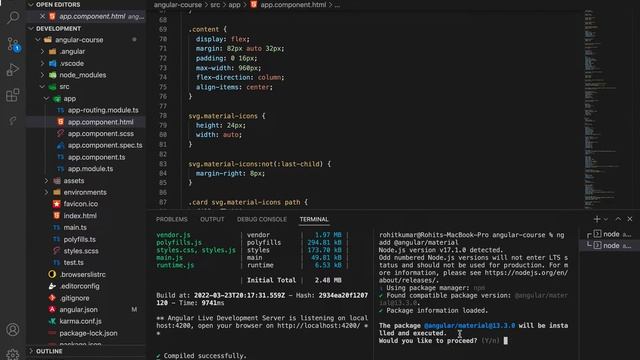640x360 pixels.
Task: Click the terminal prompt after proceed question
Action: (x=506, y=341)
